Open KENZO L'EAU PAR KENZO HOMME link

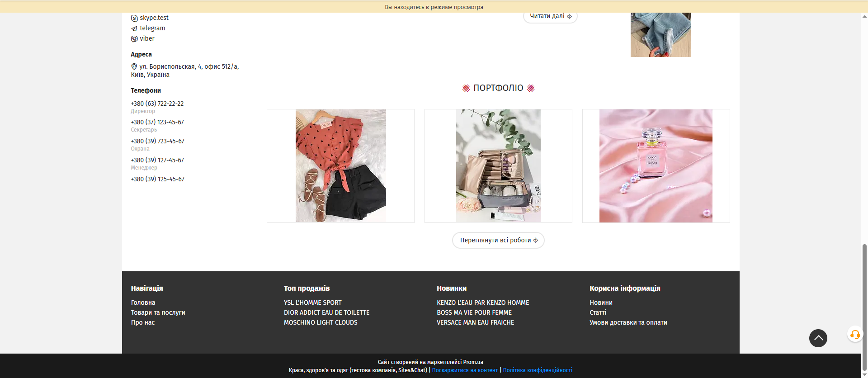482,302
